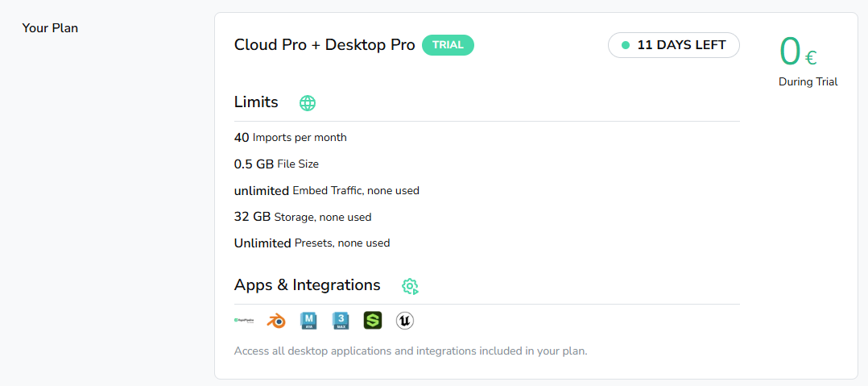Click the 32 GB Storage row
The height and width of the screenshot is (386, 868).
point(303,217)
